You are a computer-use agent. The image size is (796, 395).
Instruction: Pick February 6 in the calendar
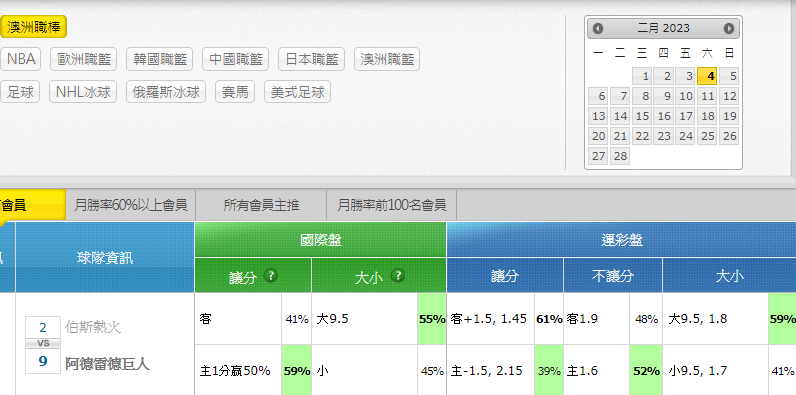[599, 96]
